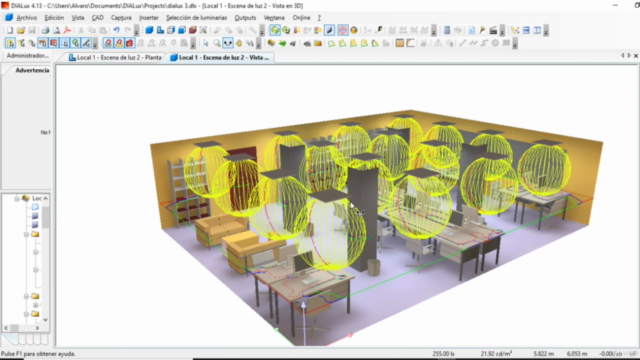
Task: Toggle the highlighted rotate view mode button
Action: pos(228,43)
